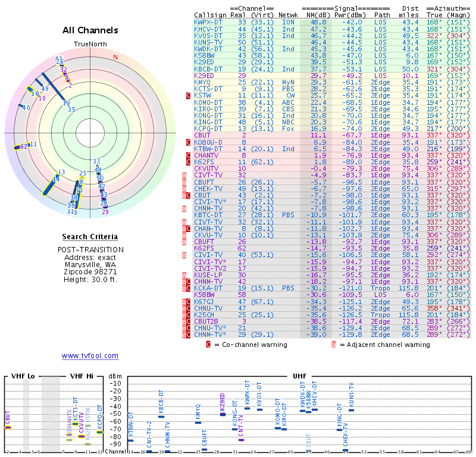Click the KMYQ signal bar in UHF chart
The image size is (476, 457).
pos(198,422)
